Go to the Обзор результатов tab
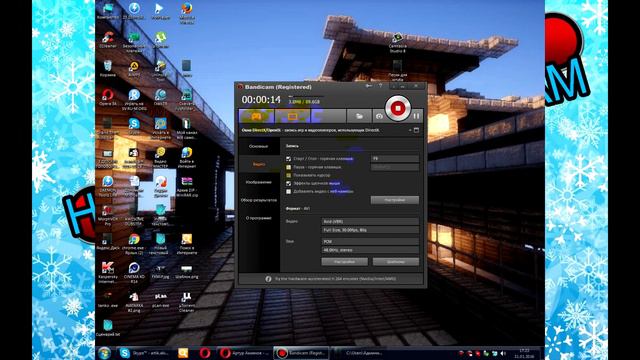640x360 pixels. click(258, 200)
